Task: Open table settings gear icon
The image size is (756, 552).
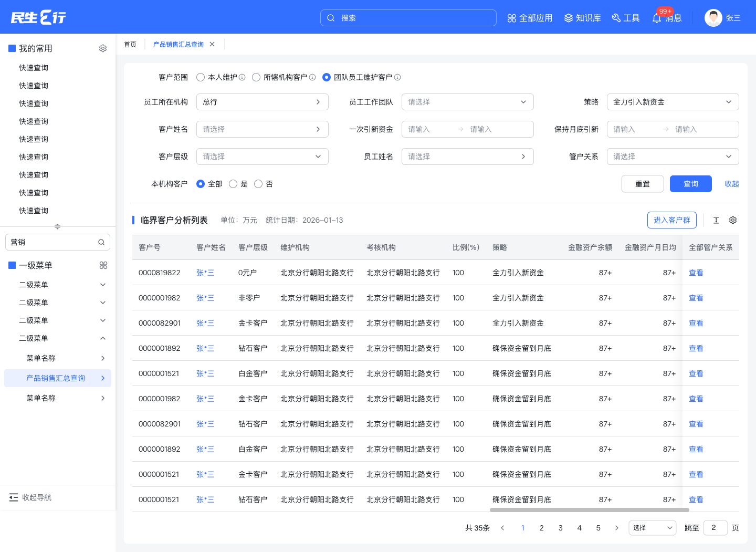Action: [x=733, y=220]
